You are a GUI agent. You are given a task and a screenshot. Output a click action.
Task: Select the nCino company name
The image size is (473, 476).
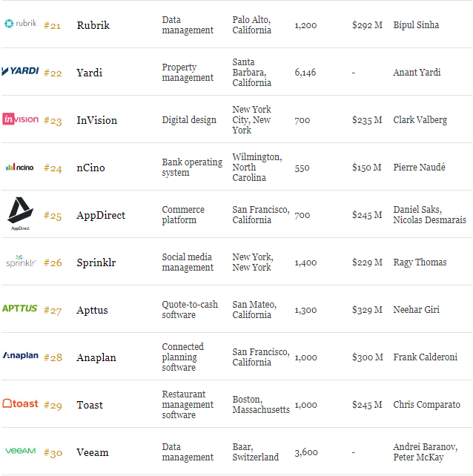tap(90, 168)
